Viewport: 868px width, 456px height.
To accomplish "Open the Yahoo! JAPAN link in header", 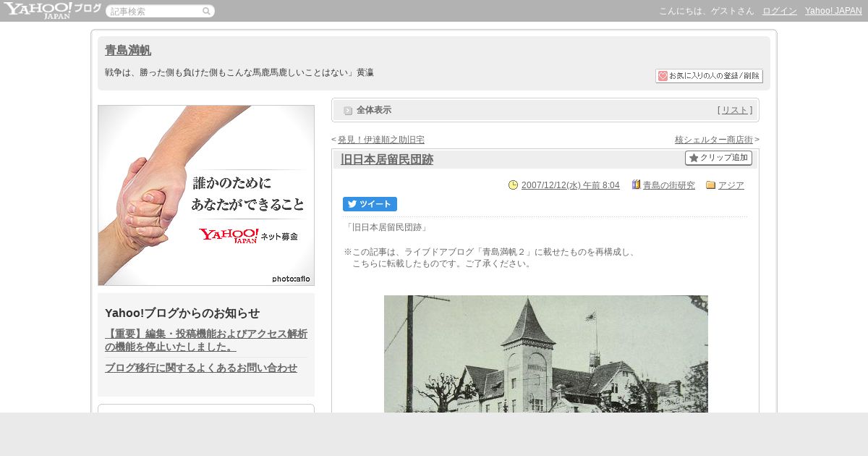I will click(833, 11).
